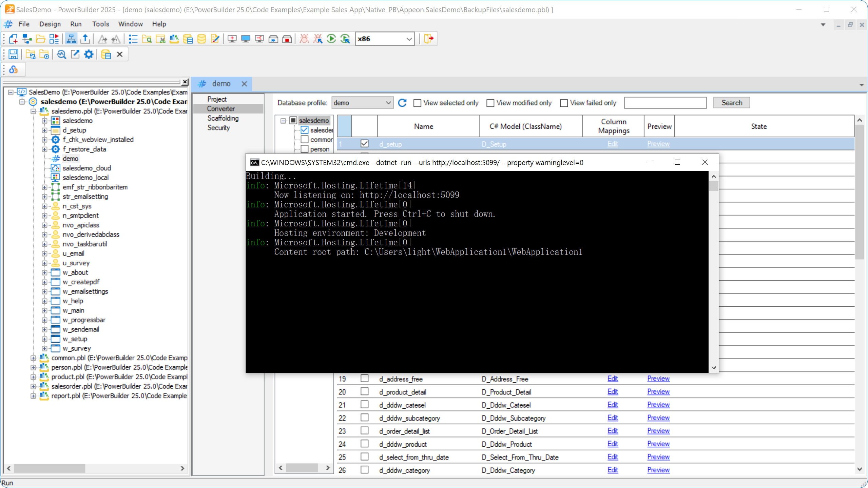Expand the w_main tree node

(44, 310)
